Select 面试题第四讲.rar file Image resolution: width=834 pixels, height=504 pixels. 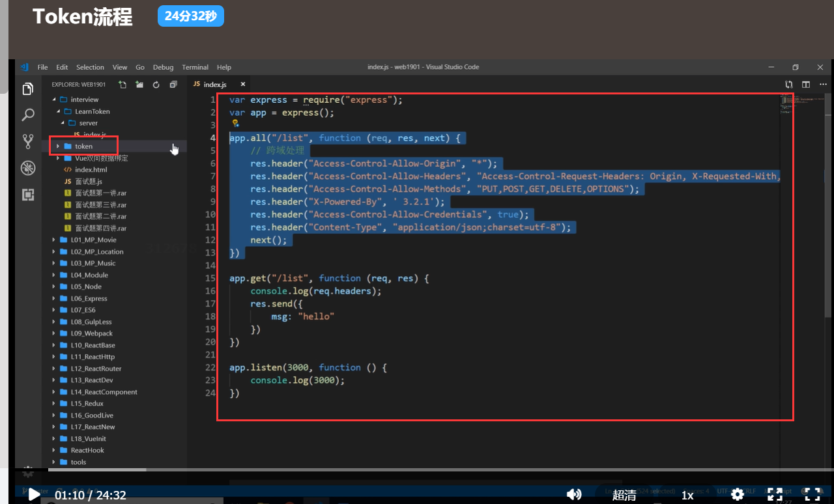point(100,229)
